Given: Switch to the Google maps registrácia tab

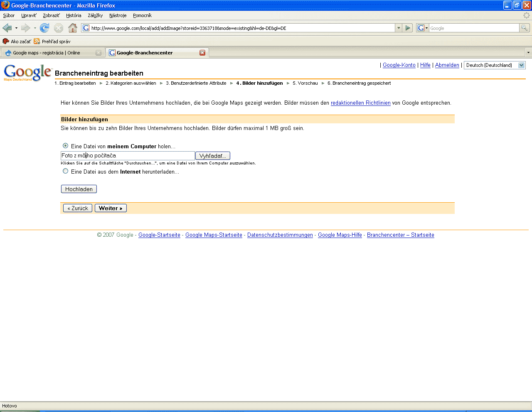Looking at the screenshot, I should [52, 53].
